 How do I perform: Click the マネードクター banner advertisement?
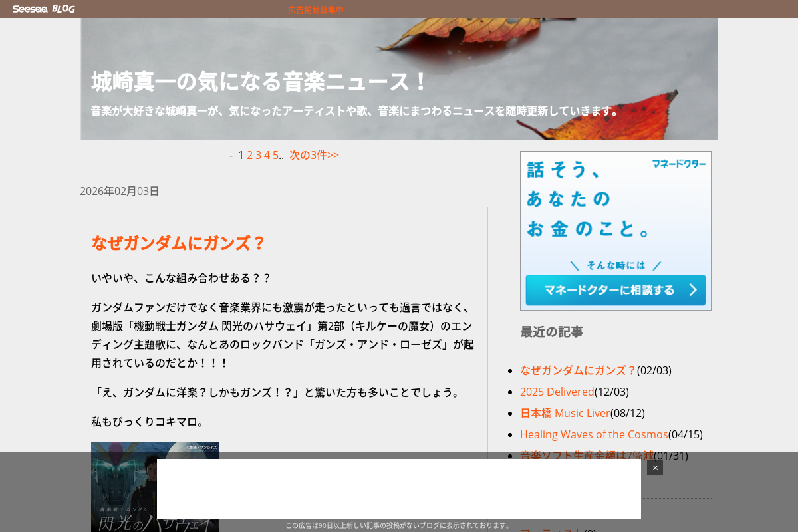click(x=616, y=231)
